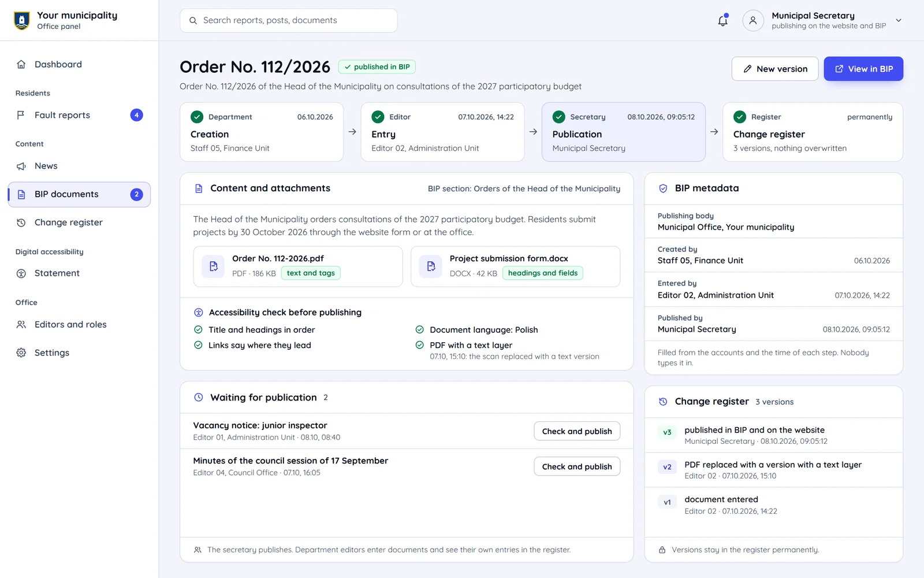Viewport: 924px width, 578px height.
Task: Click the notification bell icon
Action: tap(722, 21)
